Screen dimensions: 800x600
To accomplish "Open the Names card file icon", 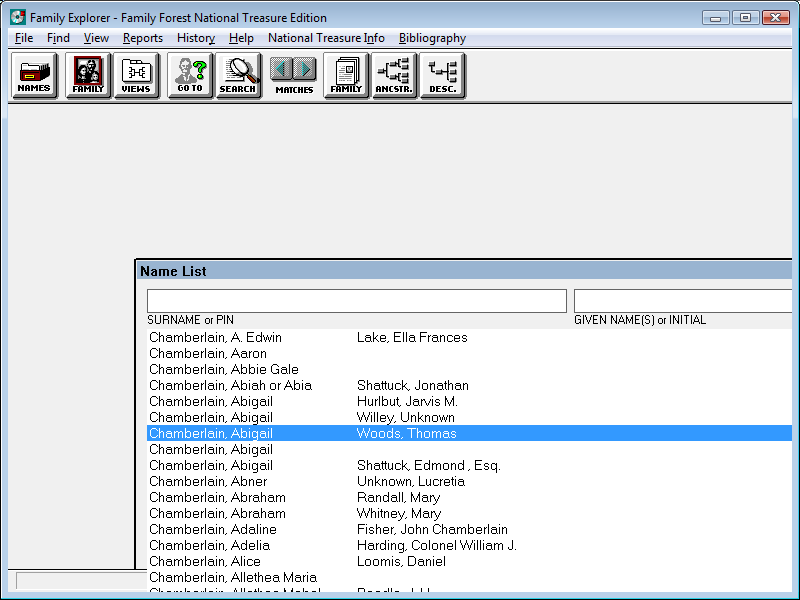I will [34, 76].
